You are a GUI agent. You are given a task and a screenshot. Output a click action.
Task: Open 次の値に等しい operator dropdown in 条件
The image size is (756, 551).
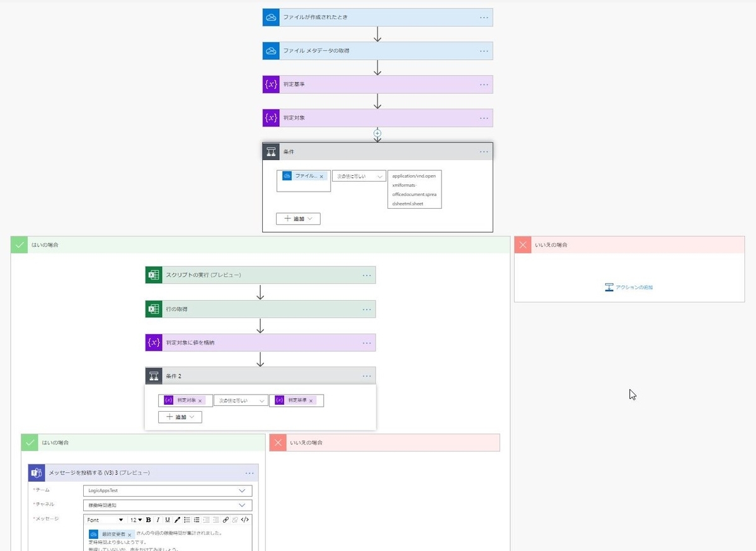[x=359, y=177]
